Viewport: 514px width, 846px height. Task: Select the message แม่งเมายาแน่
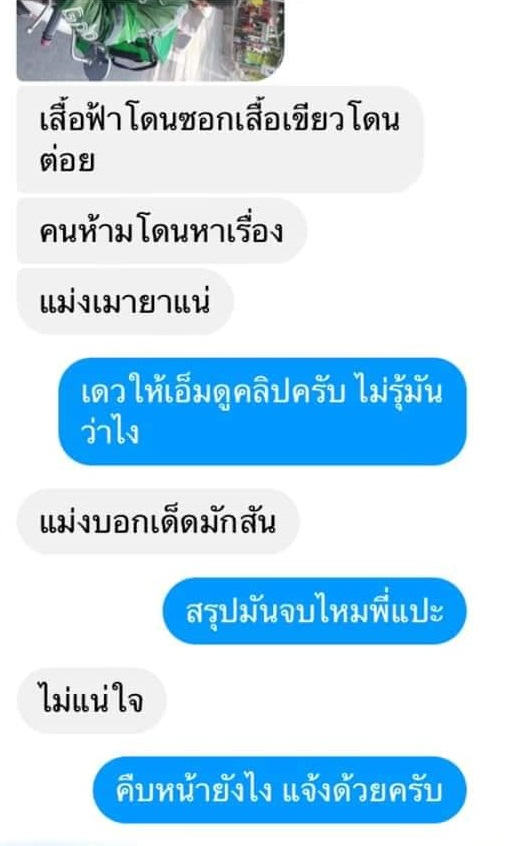(x=125, y=302)
